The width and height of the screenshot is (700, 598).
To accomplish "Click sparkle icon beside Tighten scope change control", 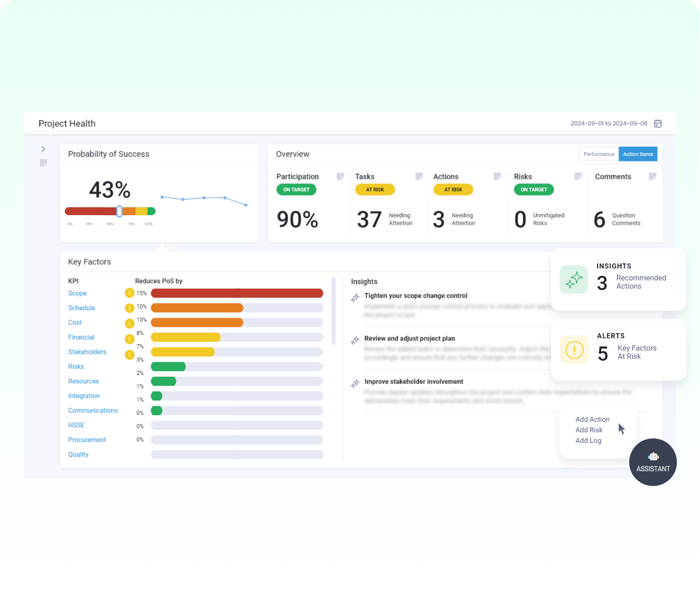I will [x=355, y=298].
